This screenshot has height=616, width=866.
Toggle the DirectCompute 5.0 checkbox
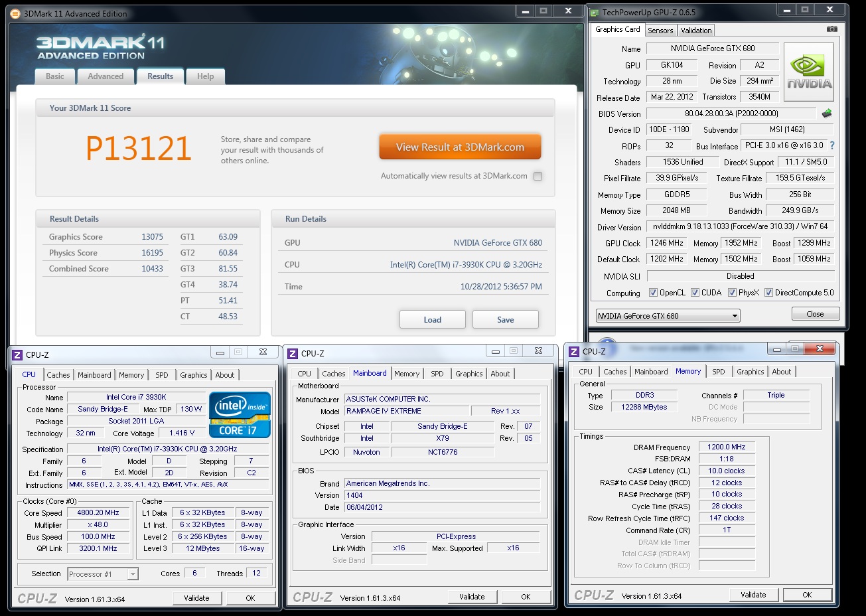tap(769, 293)
